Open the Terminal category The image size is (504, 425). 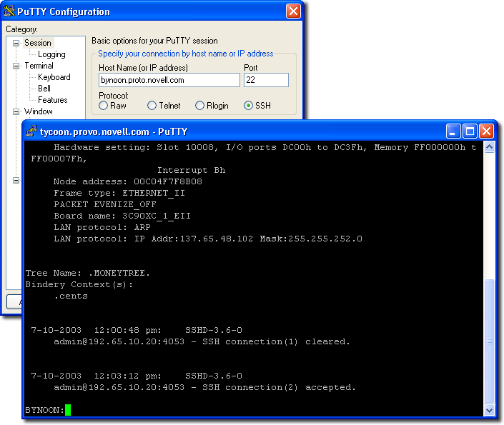pyautogui.click(x=39, y=66)
